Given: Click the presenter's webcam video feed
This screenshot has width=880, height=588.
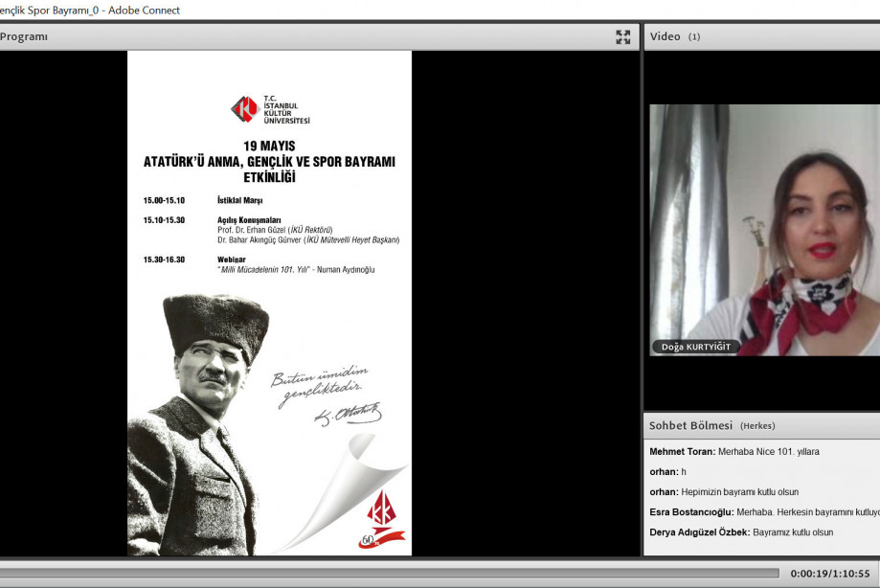Looking at the screenshot, I should point(764,230).
